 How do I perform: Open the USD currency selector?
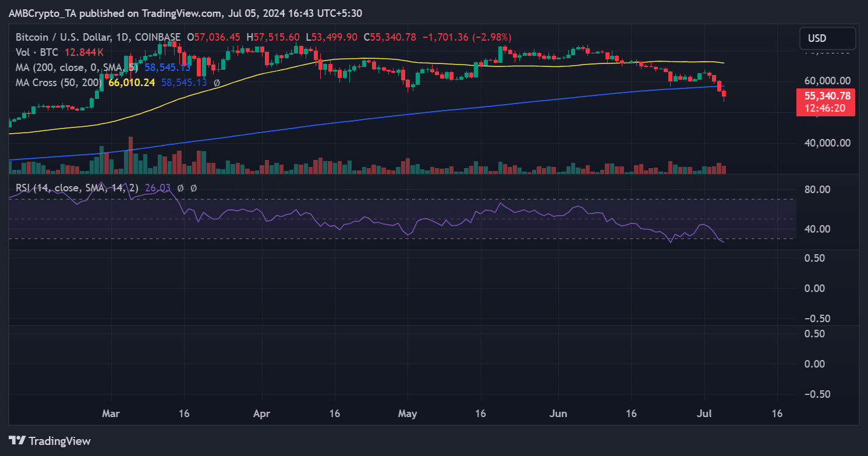click(x=828, y=38)
